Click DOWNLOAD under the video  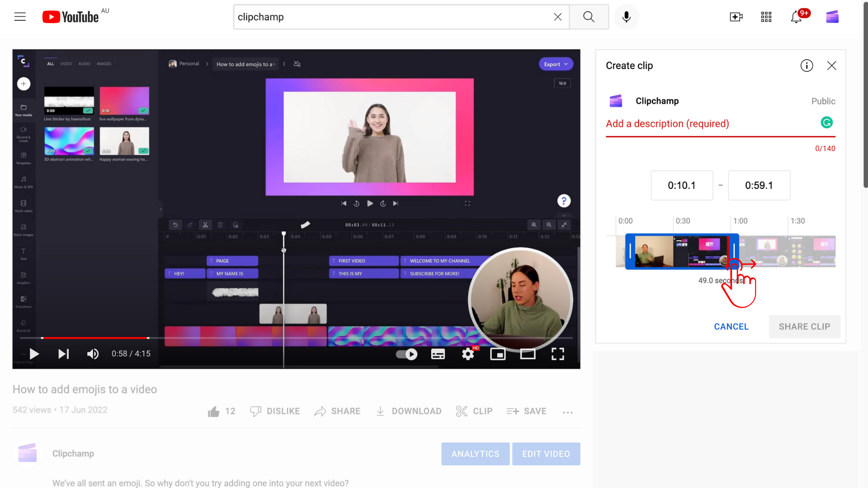pyautogui.click(x=409, y=411)
